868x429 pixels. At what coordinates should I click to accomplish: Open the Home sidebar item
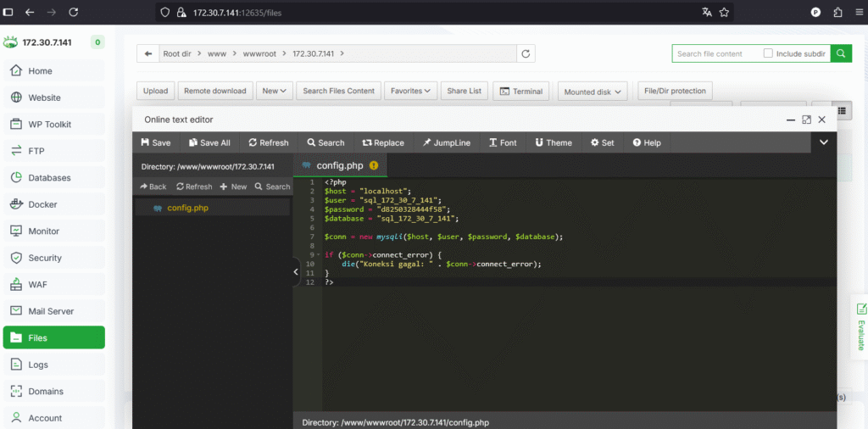tap(53, 71)
